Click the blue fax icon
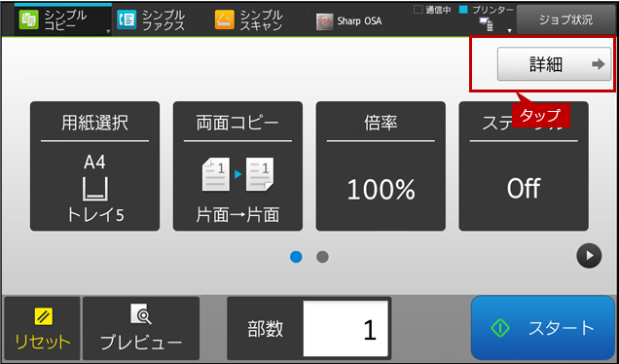619x364 pixels. tap(127, 19)
